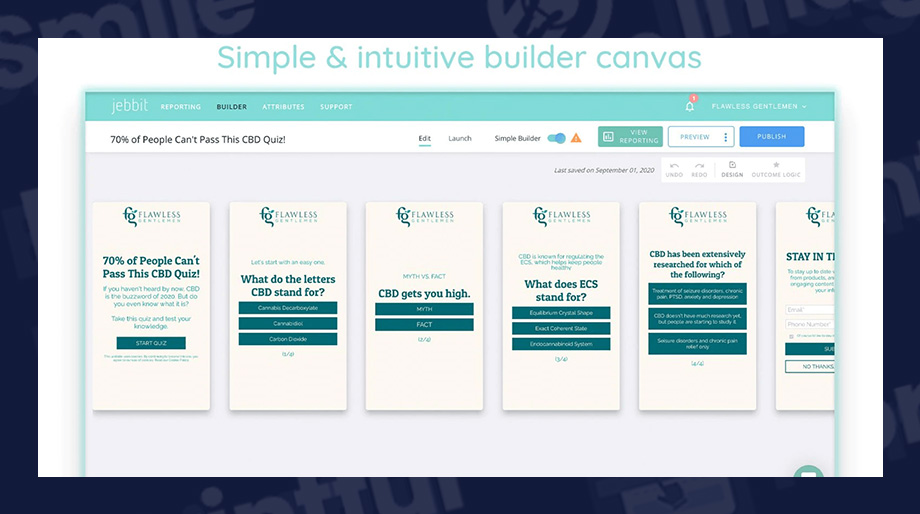Click the View Reporting chart icon

(608, 137)
